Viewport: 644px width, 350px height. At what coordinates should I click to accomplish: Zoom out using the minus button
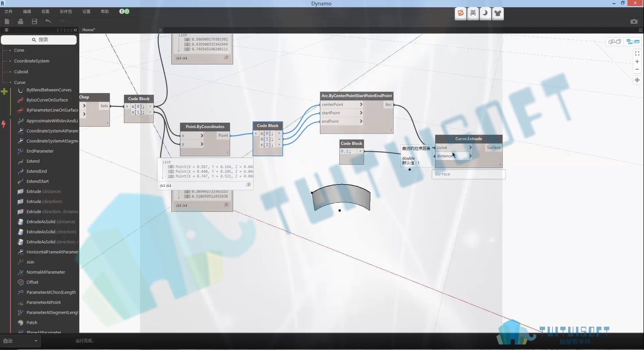click(637, 69)
